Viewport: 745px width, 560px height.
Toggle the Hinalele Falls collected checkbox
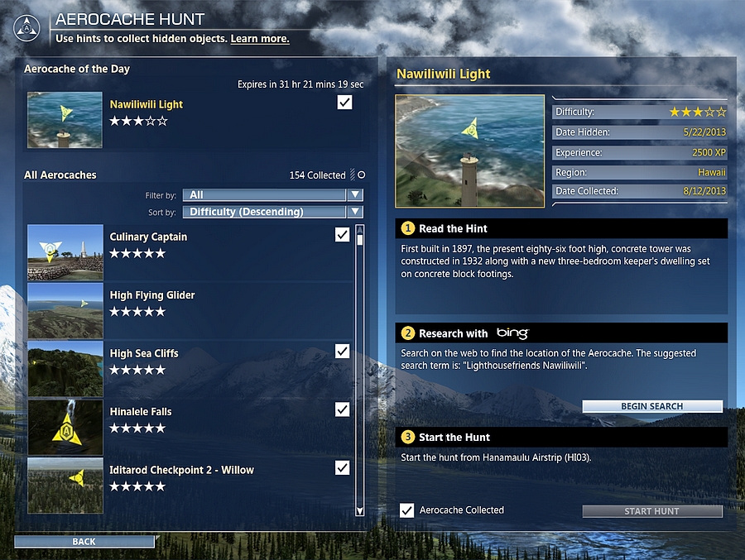pos(342,409)
